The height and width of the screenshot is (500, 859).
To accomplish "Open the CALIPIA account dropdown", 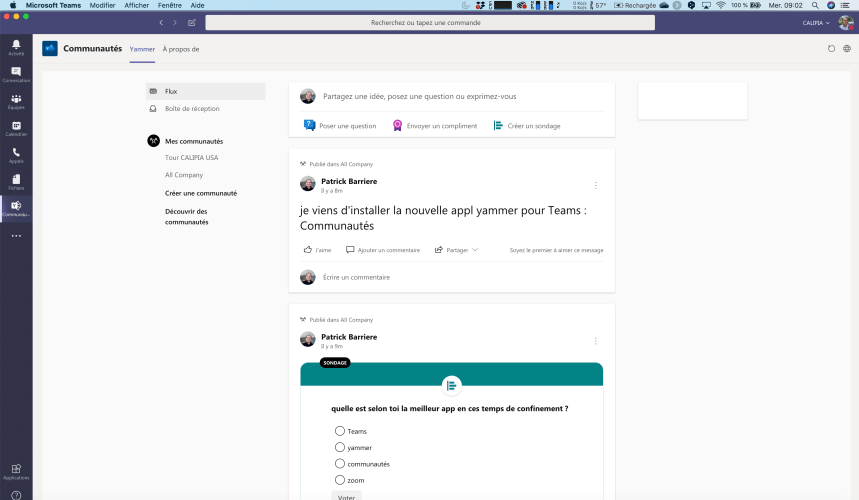I will [x=816, y=22].
